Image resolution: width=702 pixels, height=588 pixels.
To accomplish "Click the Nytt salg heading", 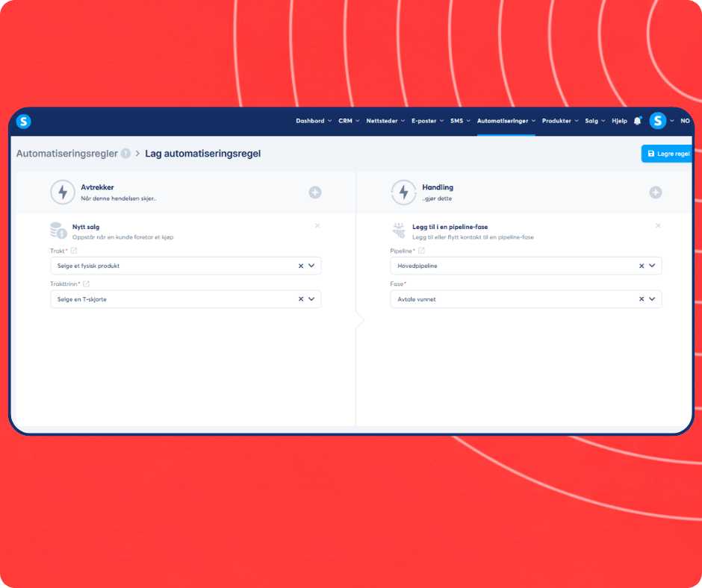I will (86, 227).
